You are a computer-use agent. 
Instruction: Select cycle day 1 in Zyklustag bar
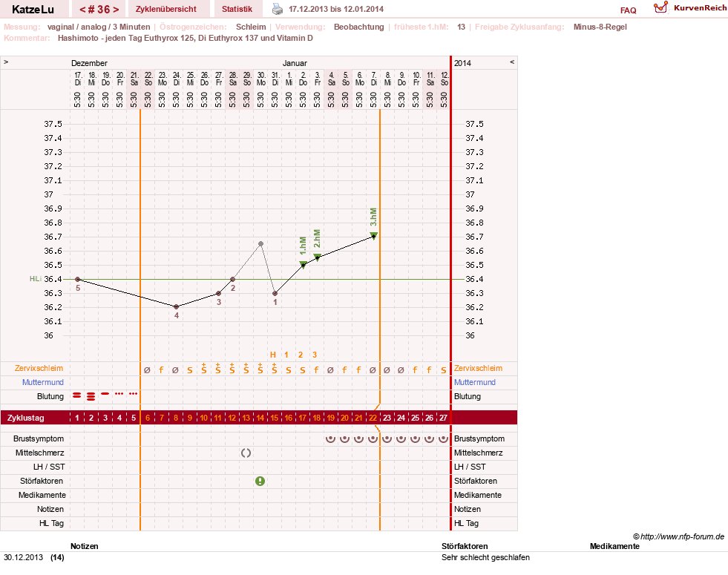77,418
